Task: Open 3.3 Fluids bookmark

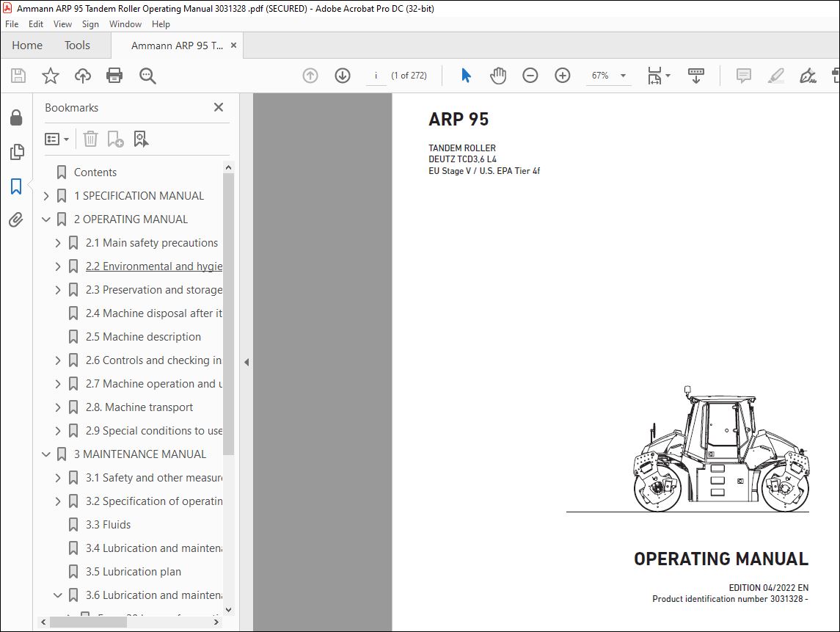Action: pyautogui.click(x=109, y=525)
